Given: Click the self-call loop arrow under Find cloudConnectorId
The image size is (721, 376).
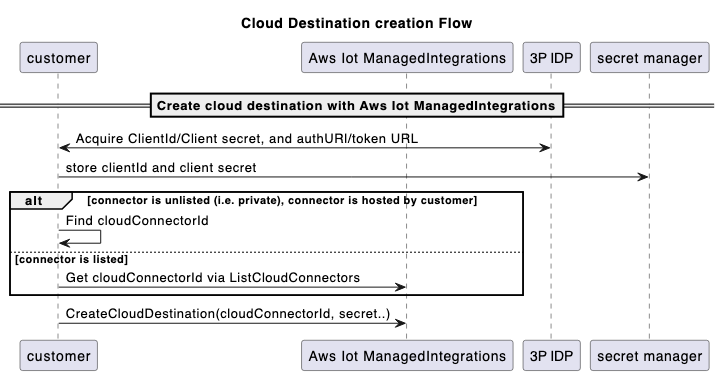Looking at the screenshot, I should click(x=80, y=237).
